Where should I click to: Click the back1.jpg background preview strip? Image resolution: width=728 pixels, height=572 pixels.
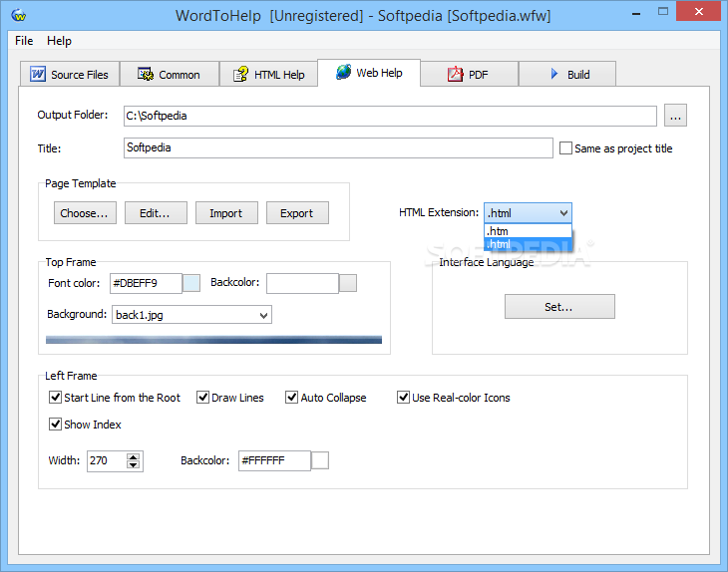pos(213,340)
